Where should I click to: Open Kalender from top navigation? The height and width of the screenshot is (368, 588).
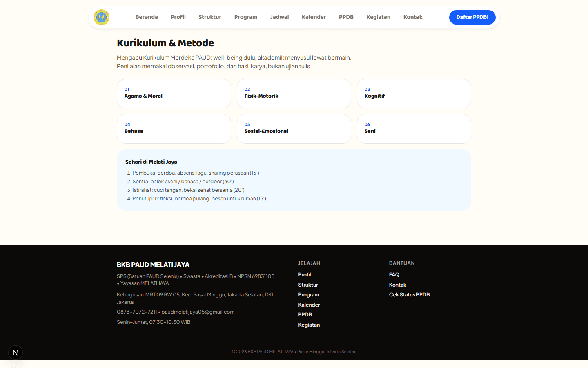point(314,17)
